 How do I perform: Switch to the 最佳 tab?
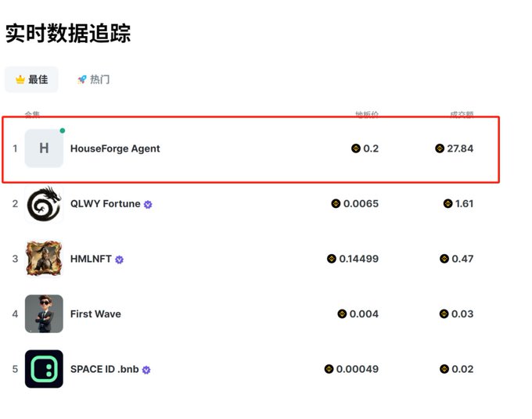(31, 80)
